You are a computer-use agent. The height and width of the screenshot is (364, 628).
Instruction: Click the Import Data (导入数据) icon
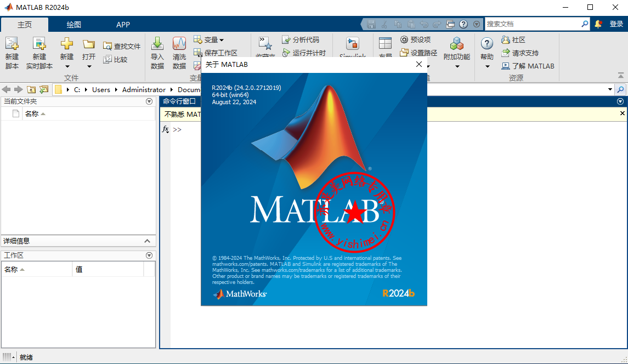[157, 43]
